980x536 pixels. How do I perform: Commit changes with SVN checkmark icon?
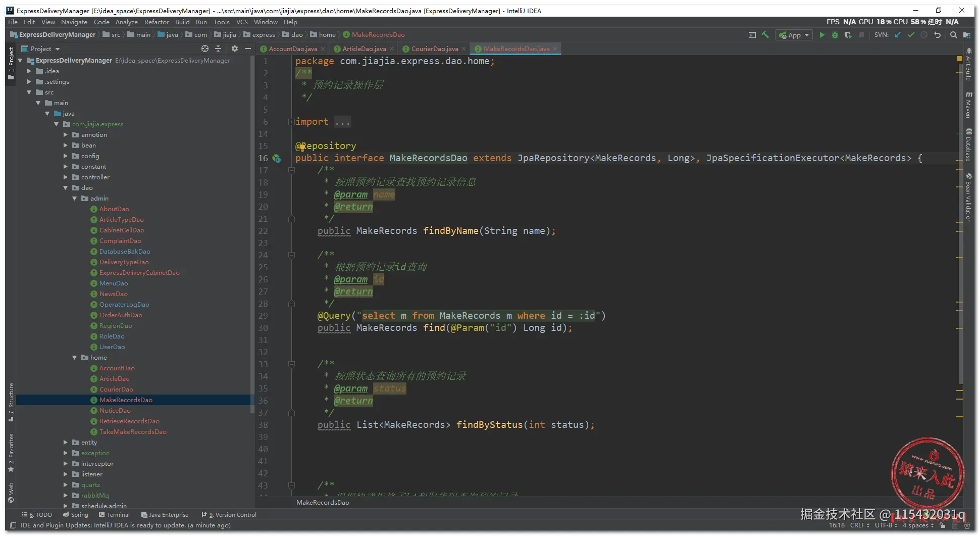[911, 35]
